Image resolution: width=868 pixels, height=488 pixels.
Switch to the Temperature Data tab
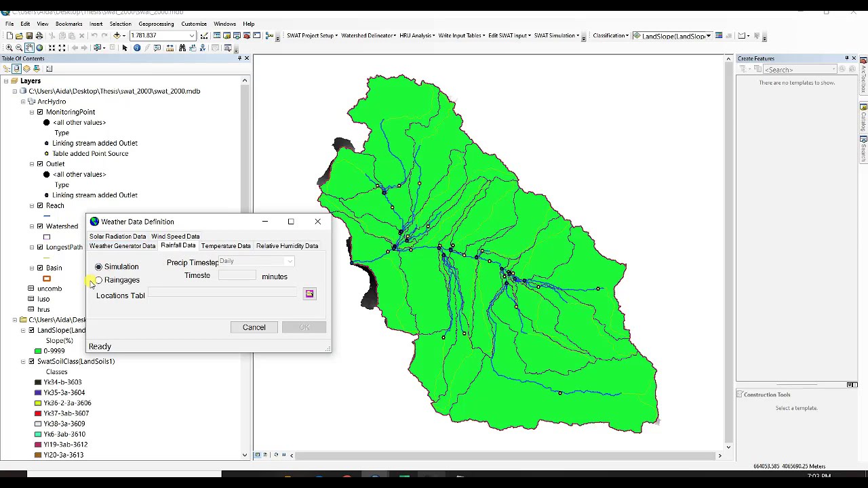pos(226,246)
